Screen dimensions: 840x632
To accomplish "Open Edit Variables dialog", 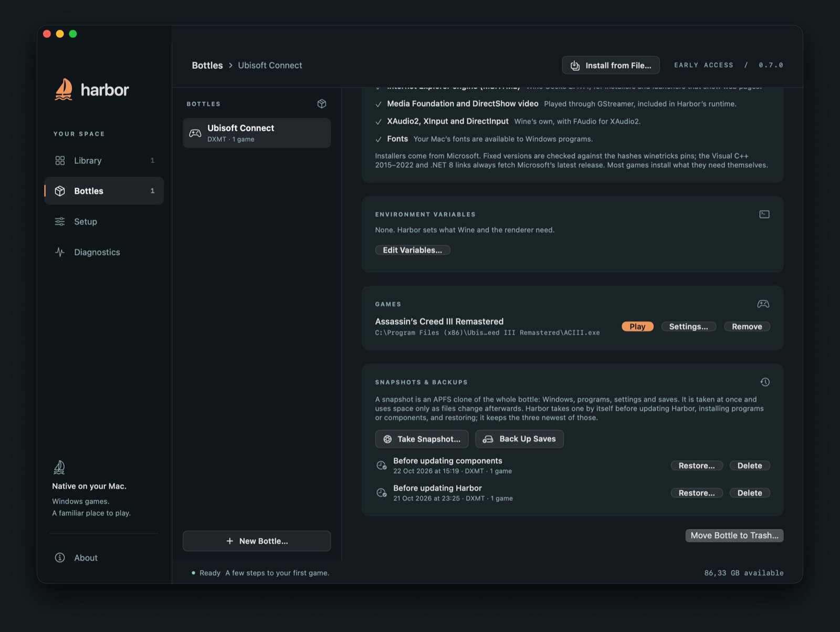I will pos(413,250).
